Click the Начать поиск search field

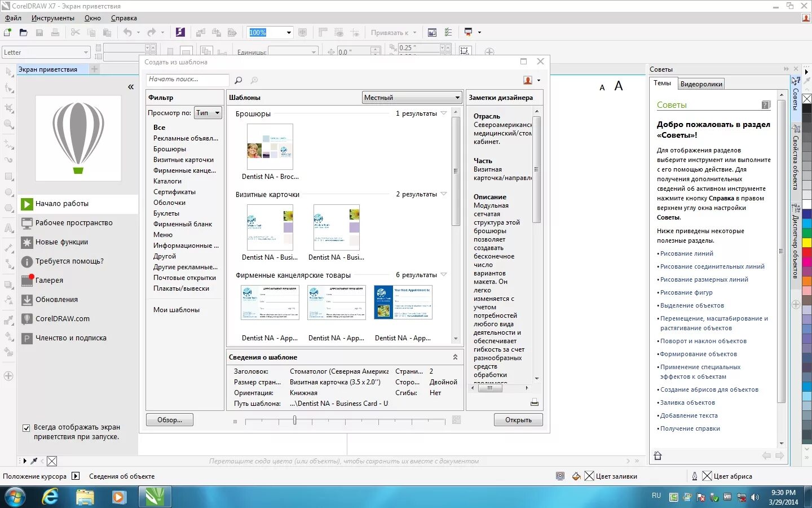(188, 80)
